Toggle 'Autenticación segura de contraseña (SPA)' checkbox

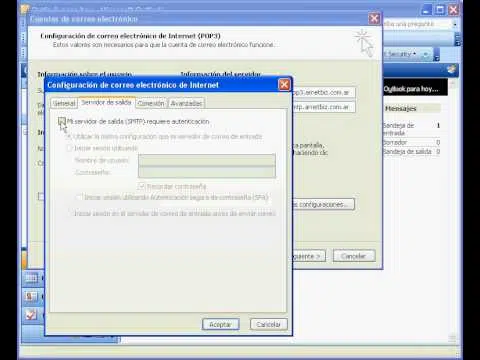pyautogui.click(x=79, y=197)
